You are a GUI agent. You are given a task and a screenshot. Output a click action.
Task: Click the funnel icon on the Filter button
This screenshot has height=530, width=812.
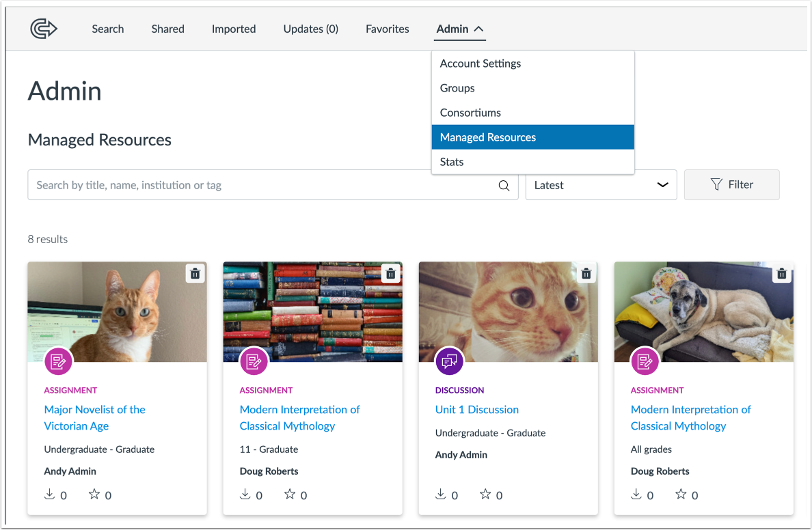[x=716, y=184]
